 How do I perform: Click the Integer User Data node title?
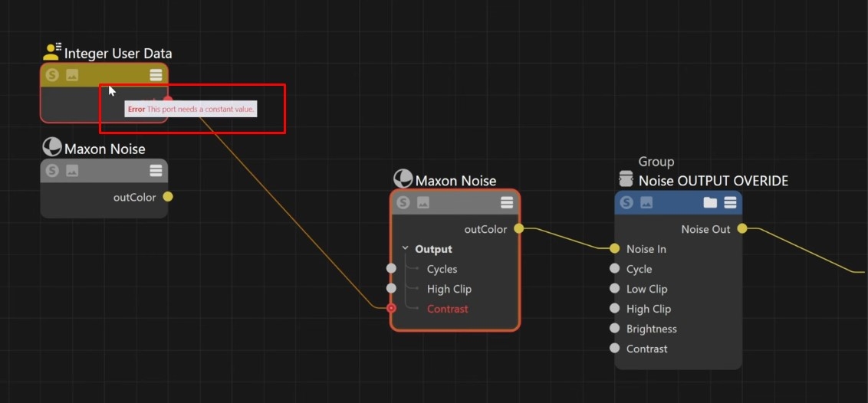pos(117,54)
